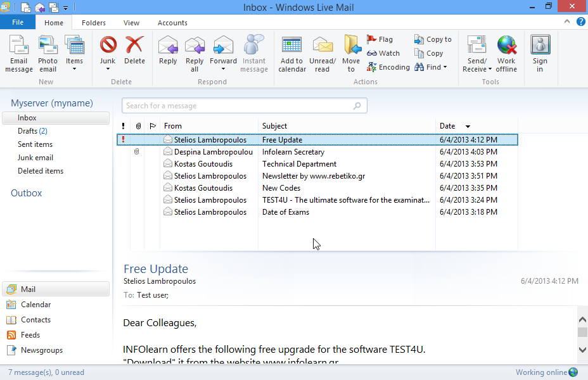Forward the selected message
Viewport: 588px width, 380px height.
coord(223,49)
